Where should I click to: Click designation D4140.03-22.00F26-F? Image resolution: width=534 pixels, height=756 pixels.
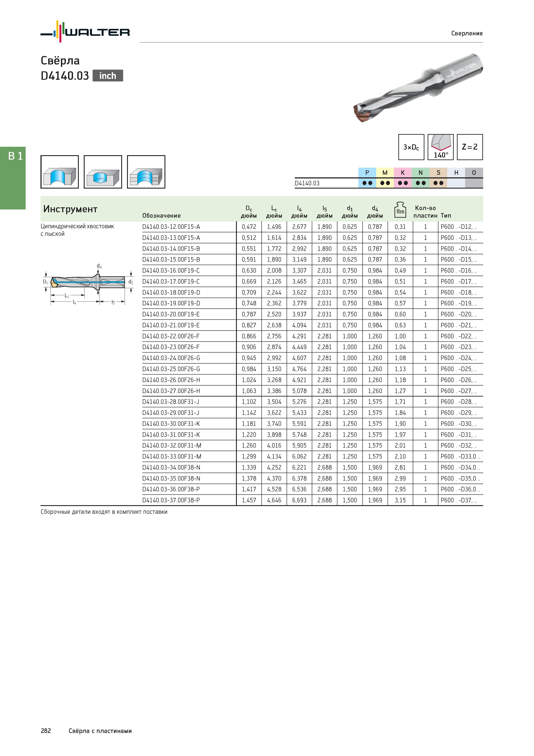coord(171,336)
